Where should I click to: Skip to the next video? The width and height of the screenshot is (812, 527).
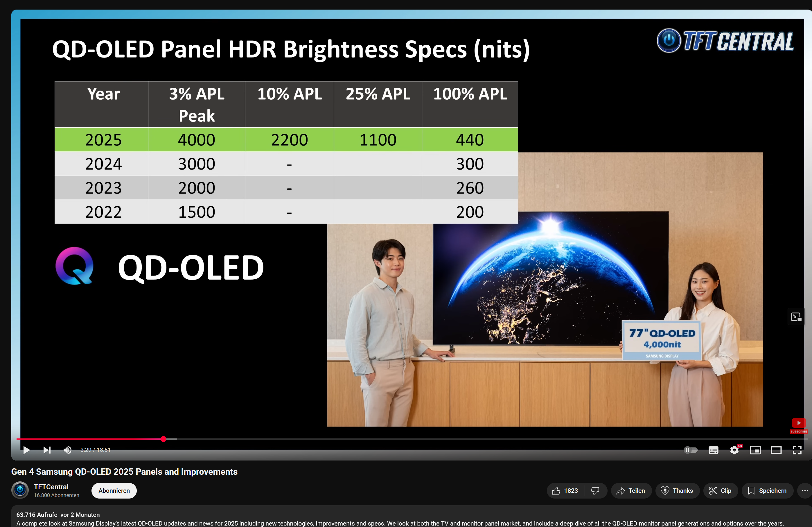pyautogui.click(x=47, y=450)
